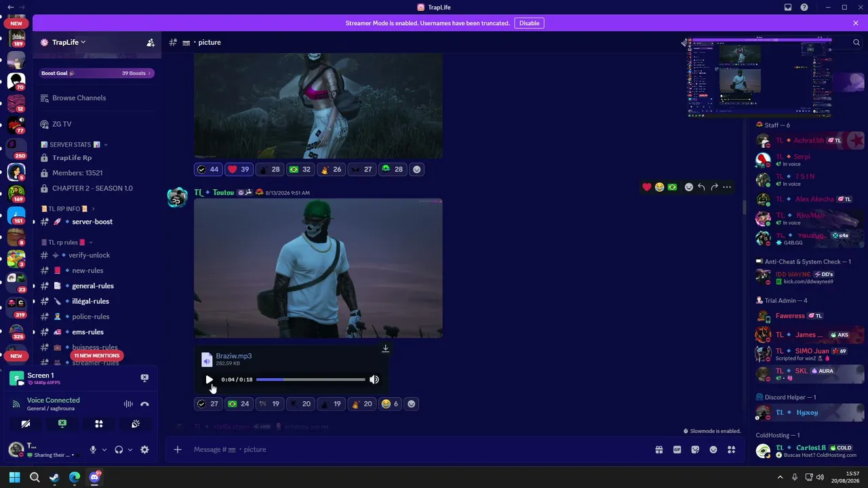Open the sticker picker
The height and width of the screenshot is (488, 868).
pyautogui.click(x=695, y=449)
